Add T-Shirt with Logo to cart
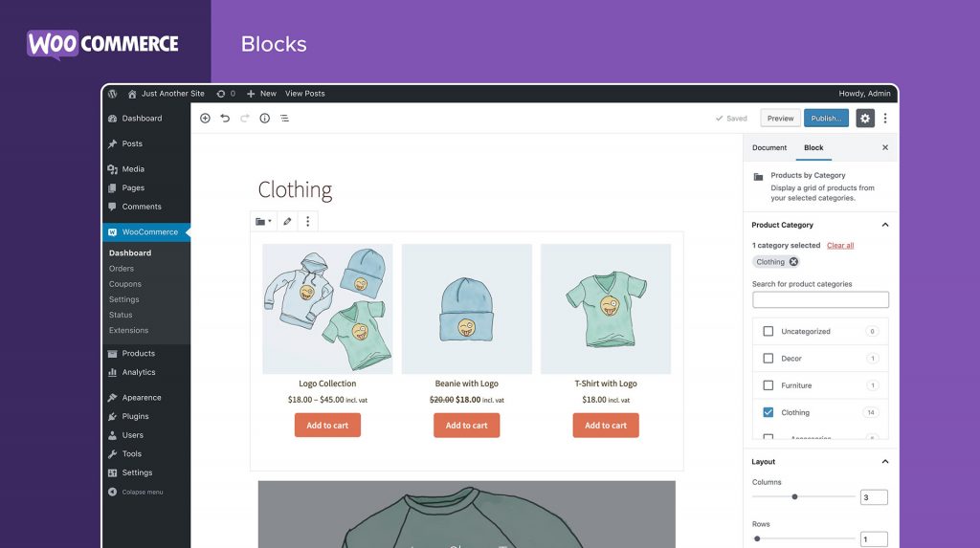Image resolution: width=980 pixels, height=548 pixels. (x=606, y=425)
